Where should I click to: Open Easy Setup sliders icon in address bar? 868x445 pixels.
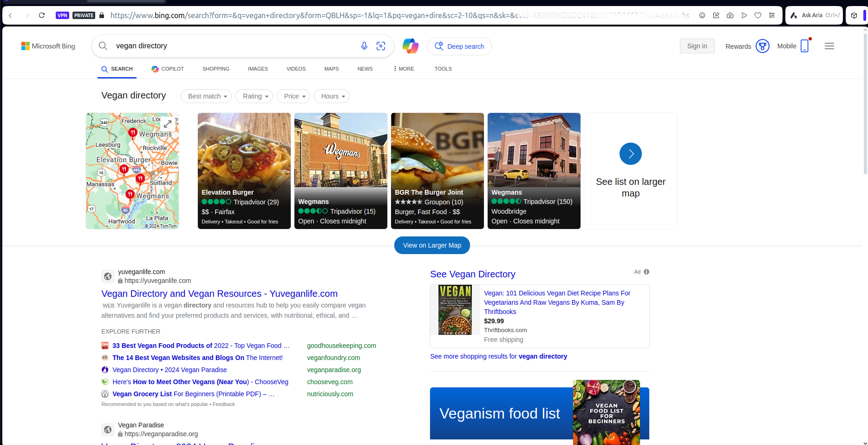coord(772,15)
